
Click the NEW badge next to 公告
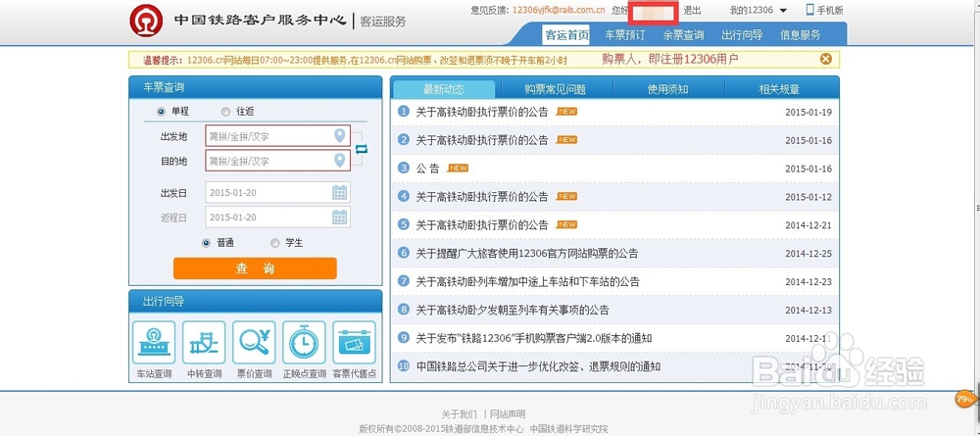tap(458, 168)
